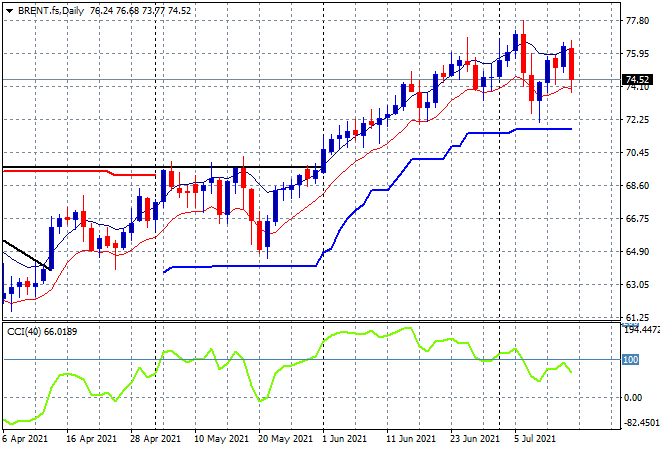Click the 61.25 price axis label

637,317
